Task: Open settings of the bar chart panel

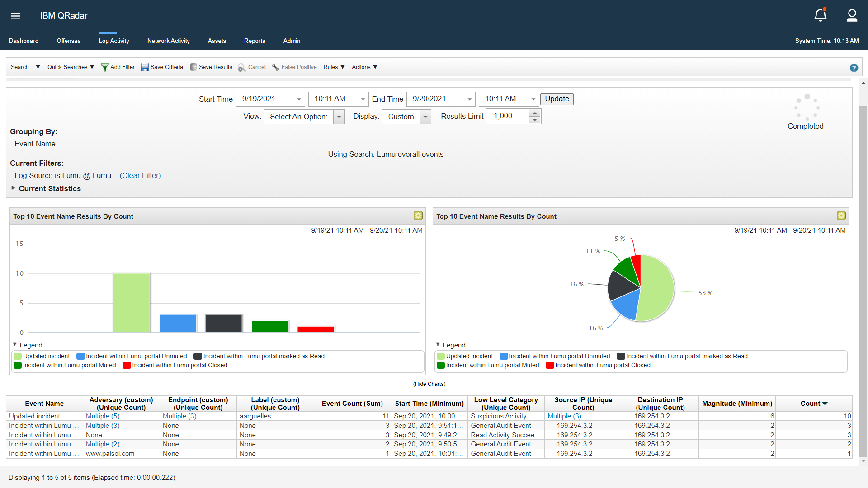Action: tap(418, 216)
